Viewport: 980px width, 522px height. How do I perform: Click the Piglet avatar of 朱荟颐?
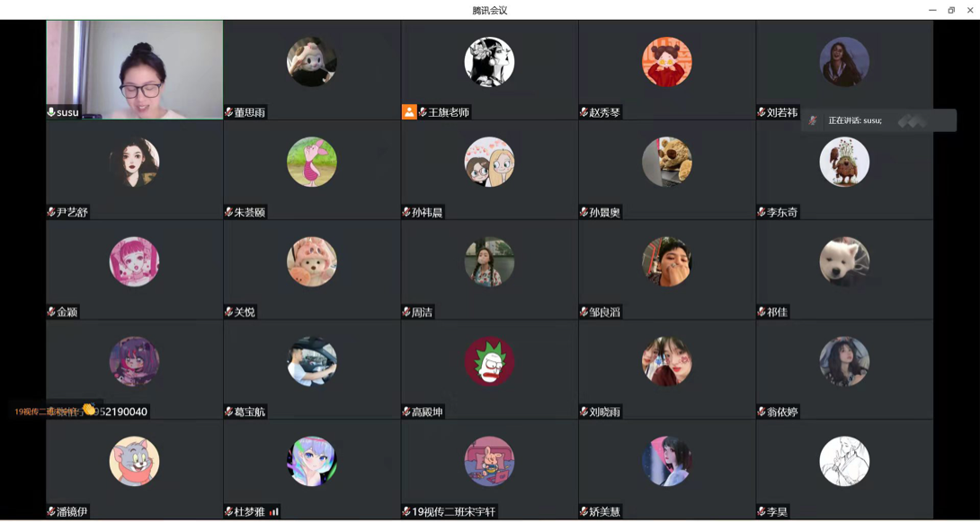click(312, 162)
